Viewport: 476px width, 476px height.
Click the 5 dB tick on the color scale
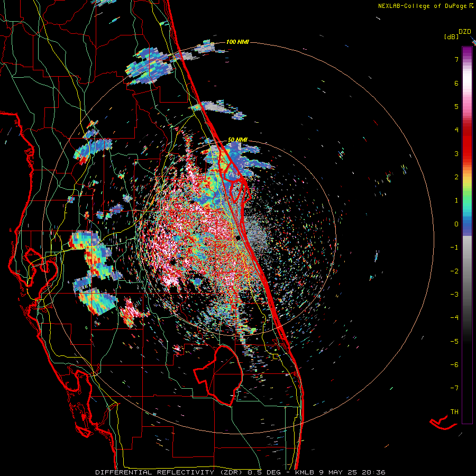[456, 106]
